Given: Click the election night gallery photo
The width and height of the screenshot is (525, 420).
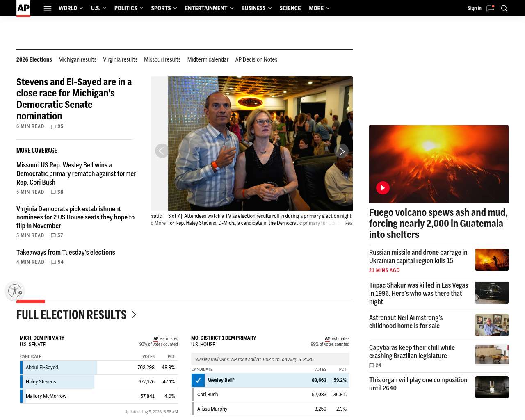Looking at the screenshot, I should [260, 144].
